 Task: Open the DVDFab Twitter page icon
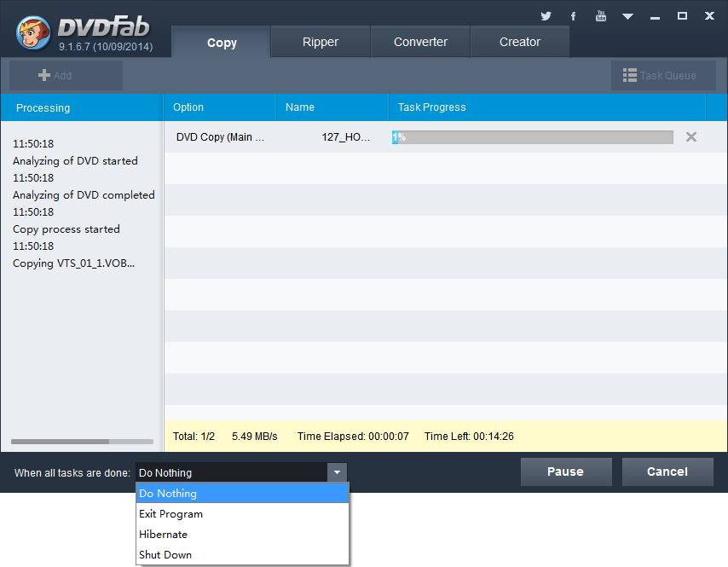[x=546, y=16]
